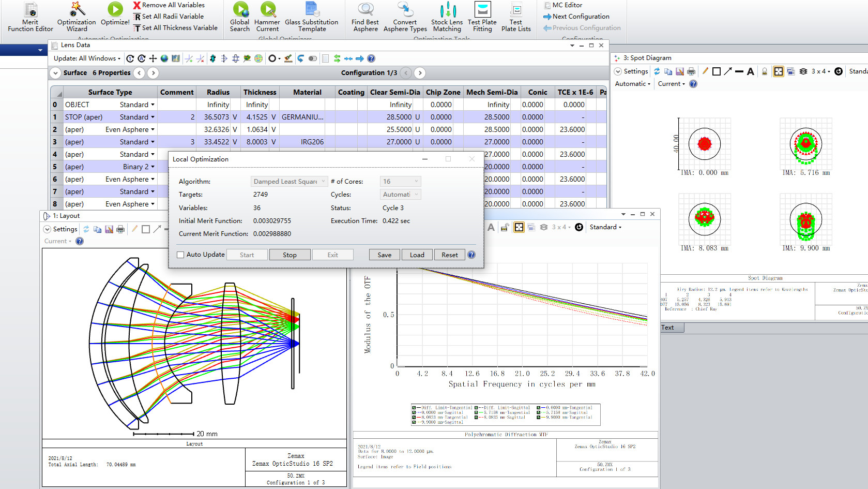Image resolution: width=868 pixels, height=489 pixels.
Task: Open Update: All Windows dropdown
Action: click(x=87, y=58)
